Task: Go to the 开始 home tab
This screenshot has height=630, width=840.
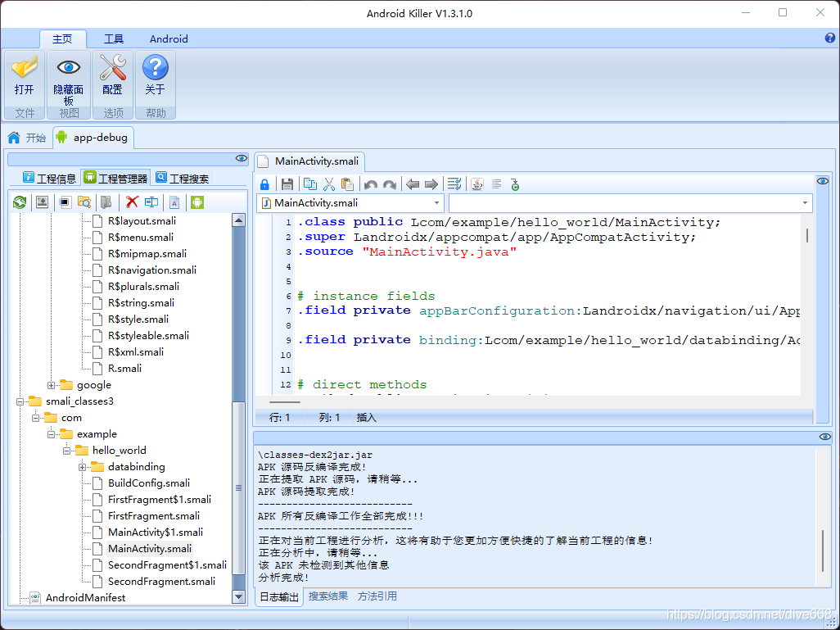Action: point(28,138)
